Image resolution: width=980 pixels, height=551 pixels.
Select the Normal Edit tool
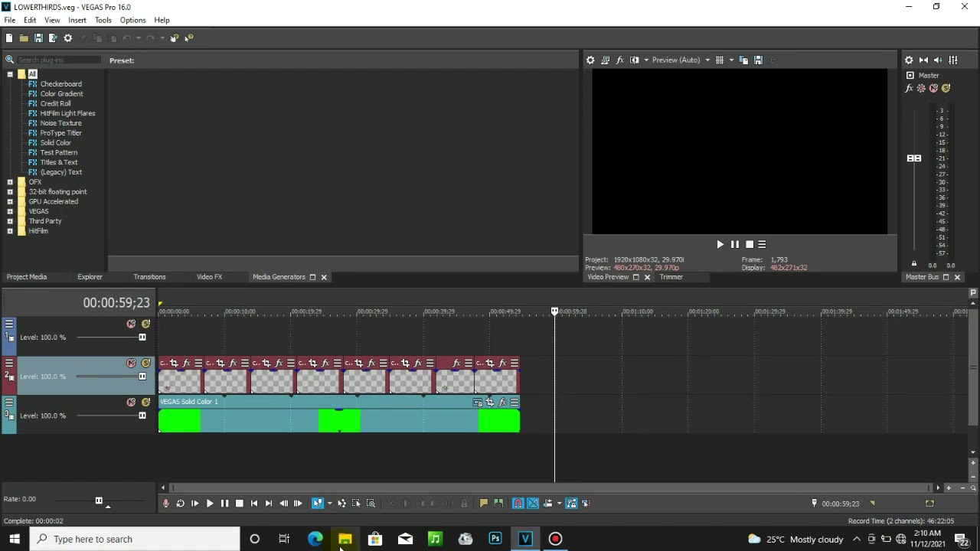point(317,503)
